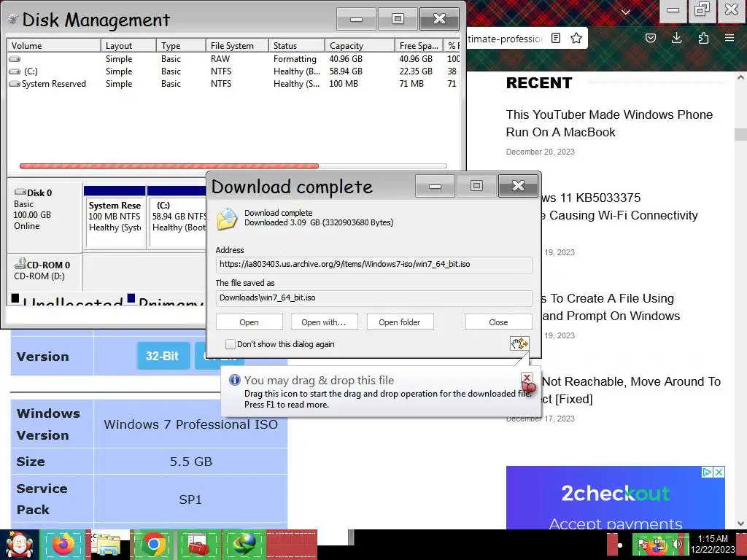This screenshot has height=560, width=747.
Task: Dismiss drag & drop tooltip with X
Action: tap(527, 378)
